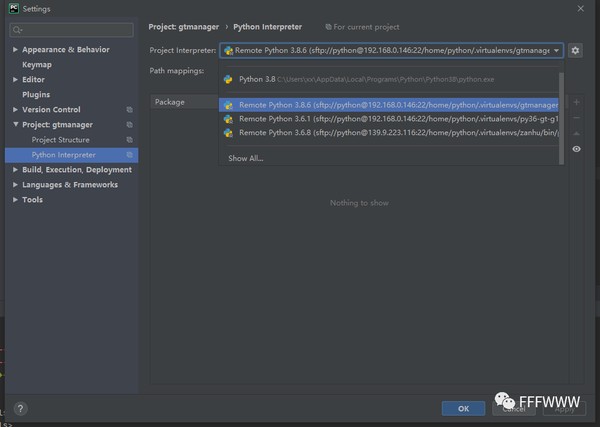600x427 pixels.
Task: Click the project-level icon beside Project: gtmanager
Action: point(130,125)
